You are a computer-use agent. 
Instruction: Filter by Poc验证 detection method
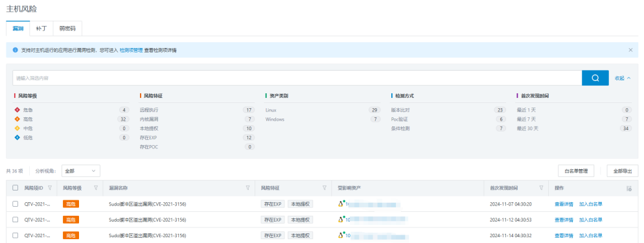[x=400, y=119]
